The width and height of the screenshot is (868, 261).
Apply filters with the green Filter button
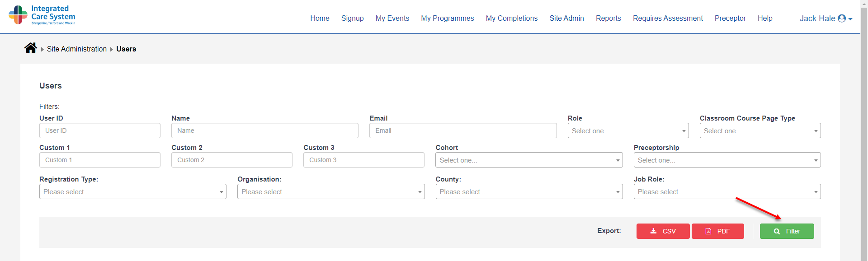point(787,231)
